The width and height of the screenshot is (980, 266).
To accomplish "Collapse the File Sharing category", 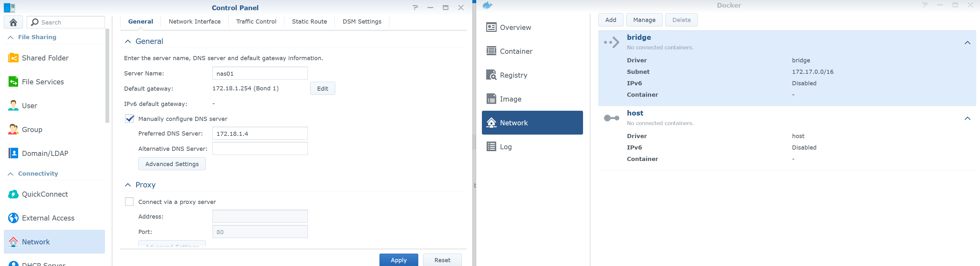I will point(10,37).
